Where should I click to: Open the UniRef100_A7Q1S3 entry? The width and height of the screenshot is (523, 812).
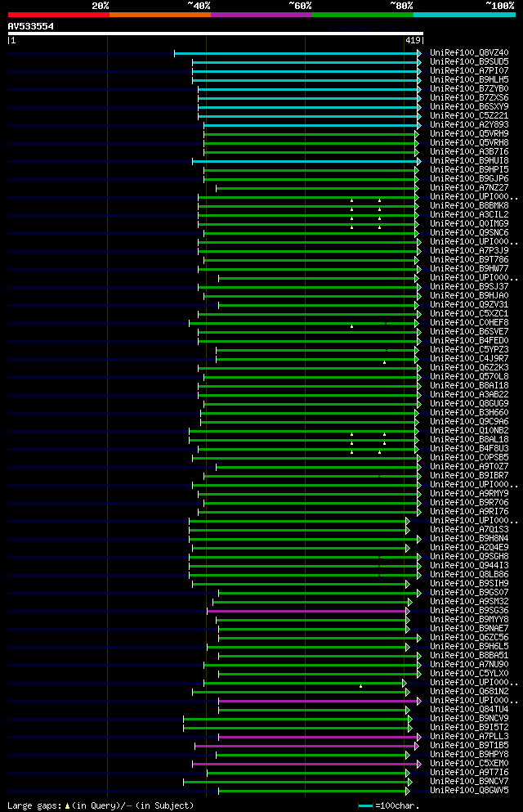point(469,529)
